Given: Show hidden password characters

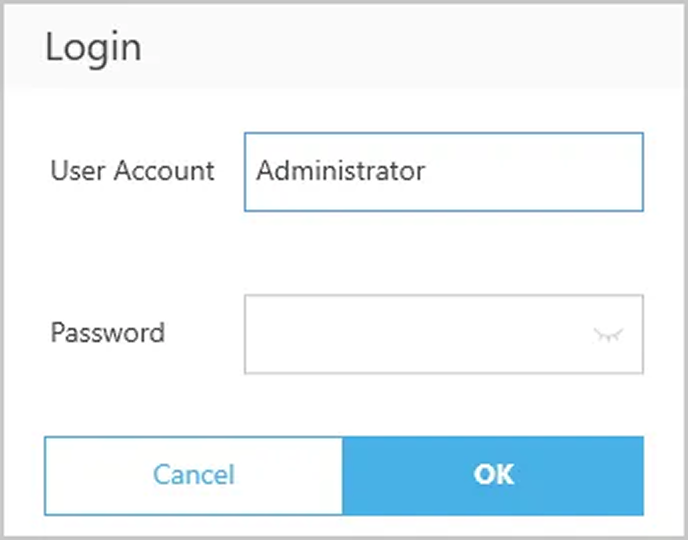Looking at the screenshot, I should (x=608, y=335).
